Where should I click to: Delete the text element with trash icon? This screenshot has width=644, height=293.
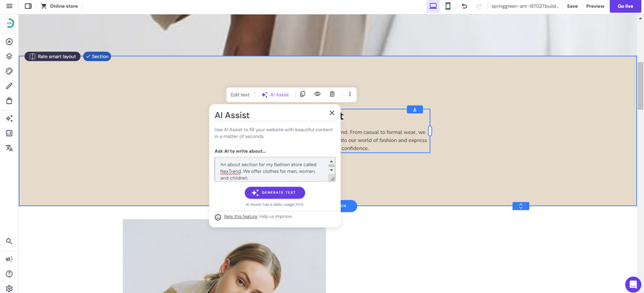[x=332, y=94]
